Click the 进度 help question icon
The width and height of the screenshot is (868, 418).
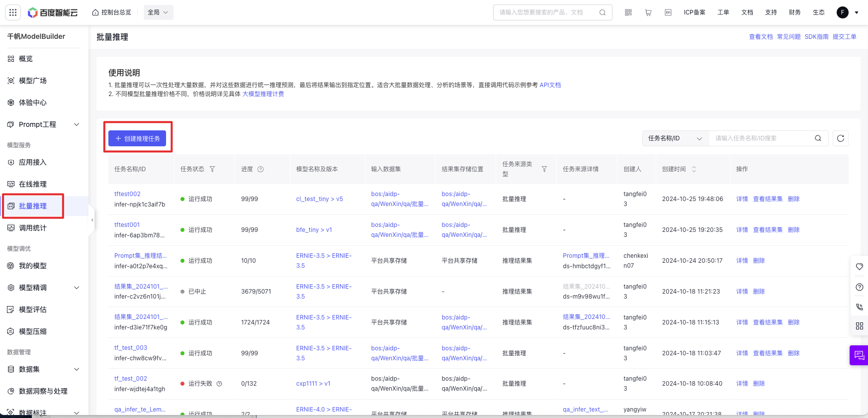click(x=260, y=169)
